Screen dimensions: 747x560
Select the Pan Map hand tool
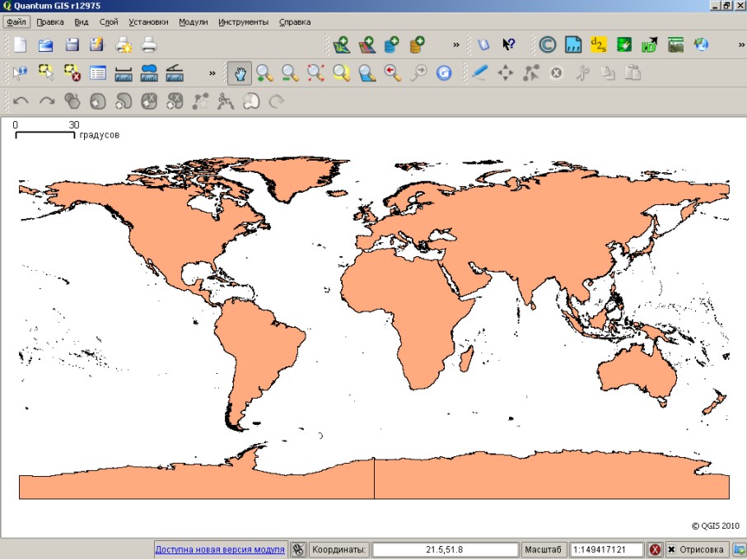[239, 73]
